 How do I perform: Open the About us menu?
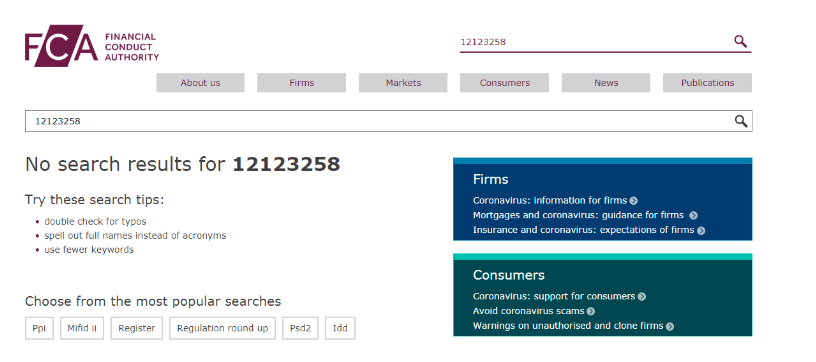click(200, 83)
